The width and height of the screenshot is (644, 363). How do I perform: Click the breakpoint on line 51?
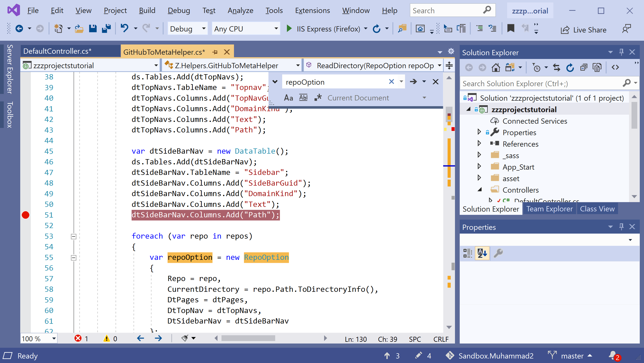coord(25,215)
